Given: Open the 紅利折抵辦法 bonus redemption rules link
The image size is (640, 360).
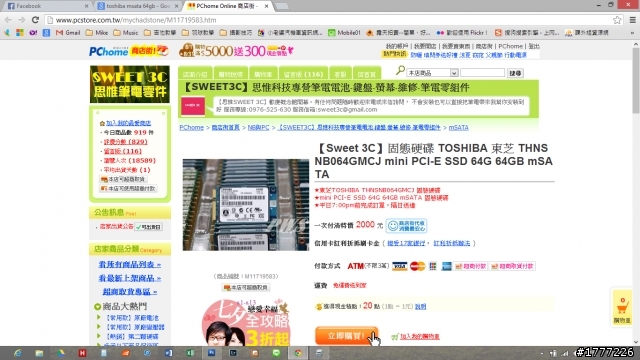Looking at the screenshot, I should 451,243.
